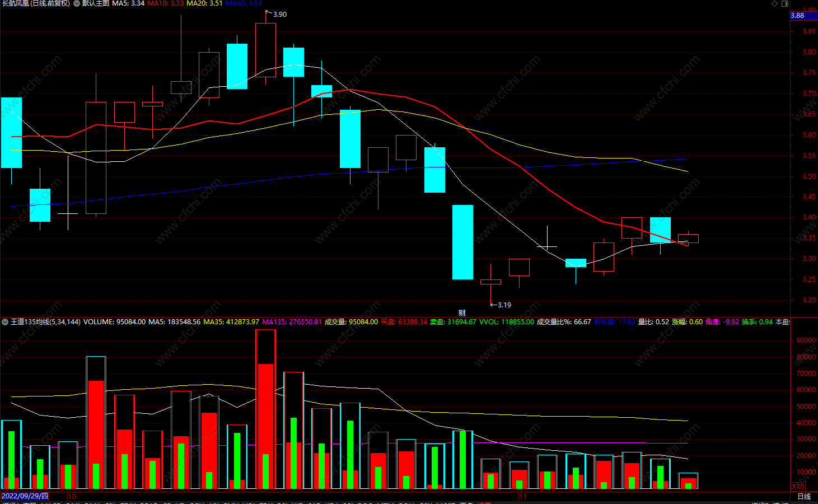Image resolution: width=818 pixels, height=504 pixels.
Task: Click the 财 finance marker below the candles
Action: pyautogui.click(x=462, y=312)
